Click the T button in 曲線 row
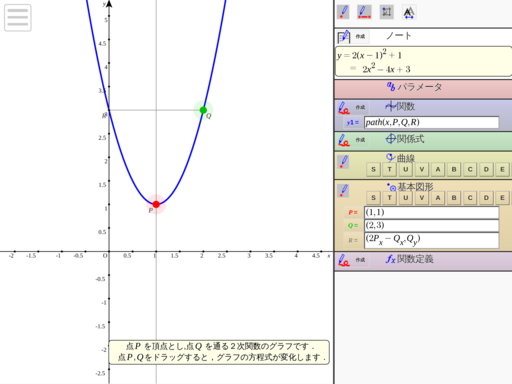 (x=389, y=169)
